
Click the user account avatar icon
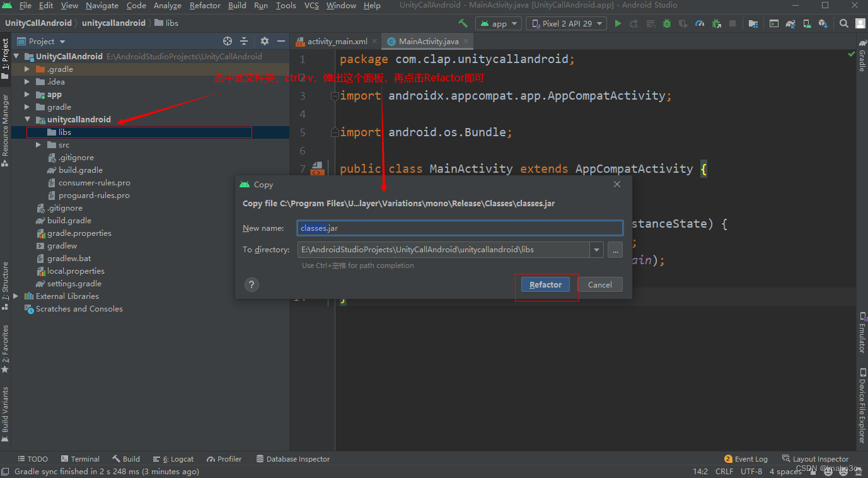click(x=860, y=23)
